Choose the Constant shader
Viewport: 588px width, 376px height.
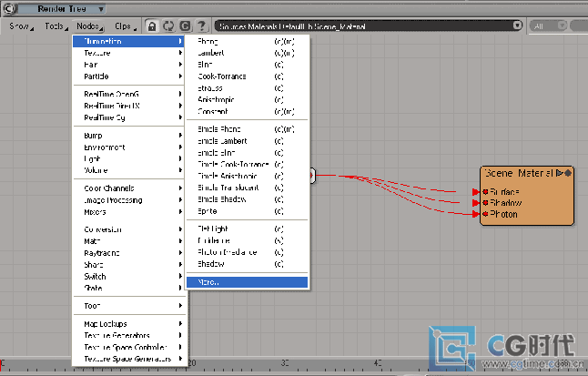[x=248, y=111]
